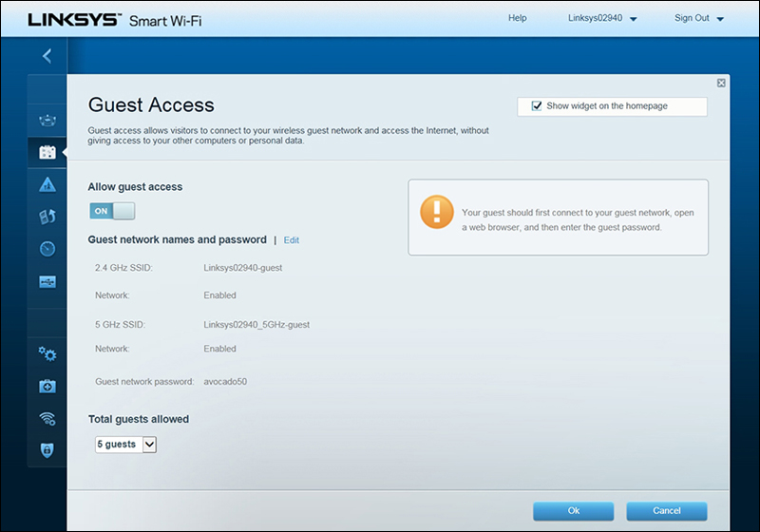Close the Guest Access dialog
This screenshot has height=532, width=760.
pos(721,83)
